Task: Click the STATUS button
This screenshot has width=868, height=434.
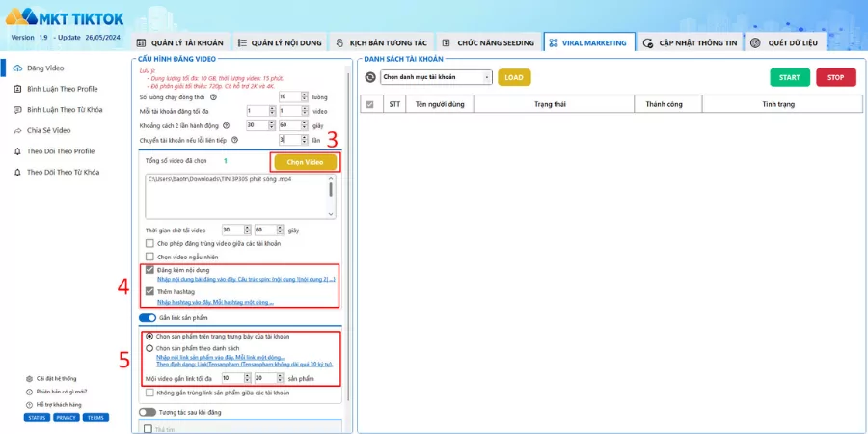Action: pyautogui.click(x=37, y=418)
